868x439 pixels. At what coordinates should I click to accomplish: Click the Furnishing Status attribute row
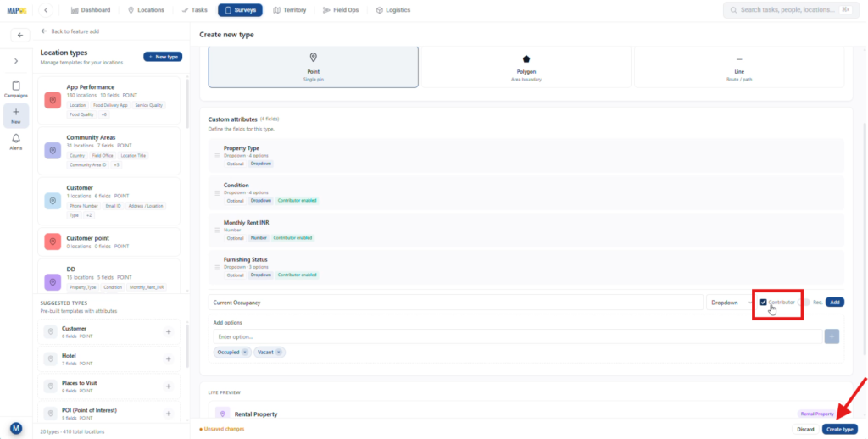(x=526, y=267)
